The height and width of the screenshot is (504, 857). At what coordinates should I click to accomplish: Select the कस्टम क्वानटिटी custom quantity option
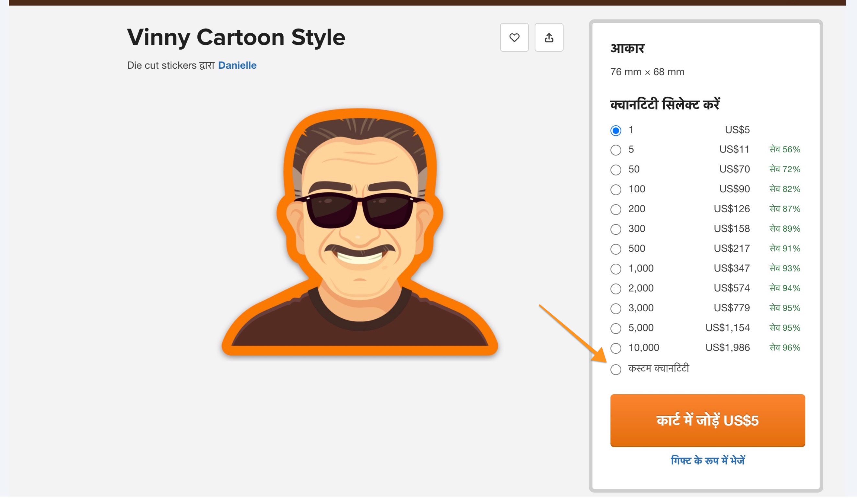(x=616, y=370)
